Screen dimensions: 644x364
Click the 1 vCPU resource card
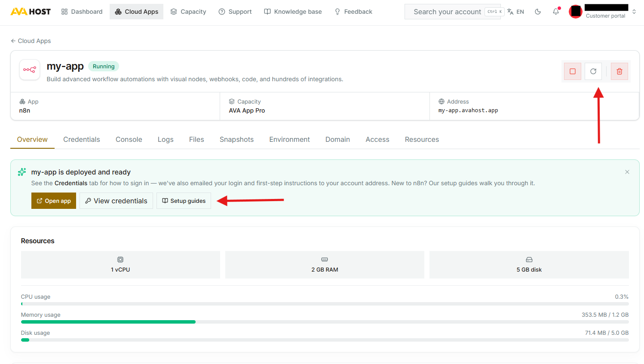click(x=120, y=265)
